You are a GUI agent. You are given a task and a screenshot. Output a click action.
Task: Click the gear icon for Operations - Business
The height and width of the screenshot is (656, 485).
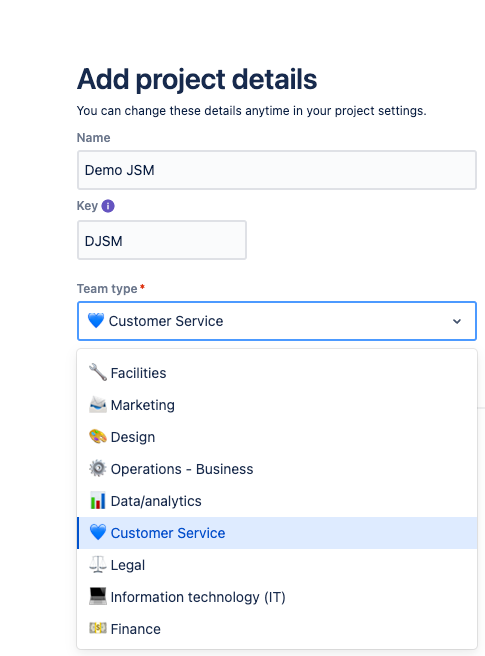point(98,469)
